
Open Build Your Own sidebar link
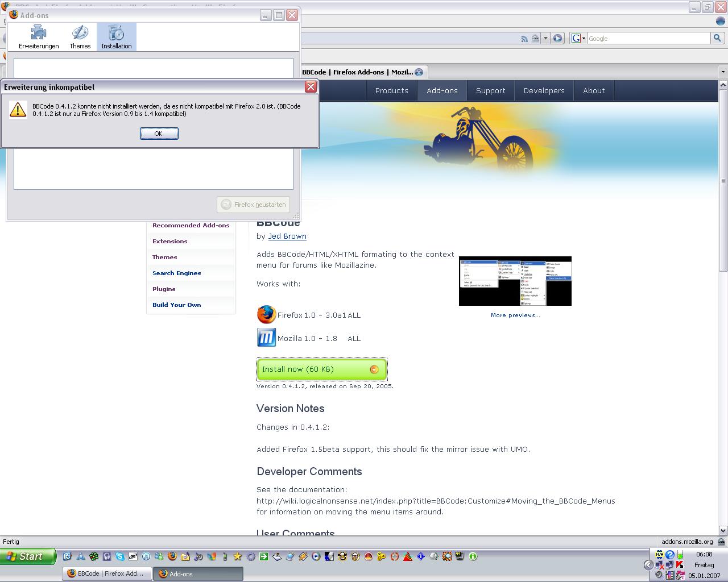tap(177, 305)
